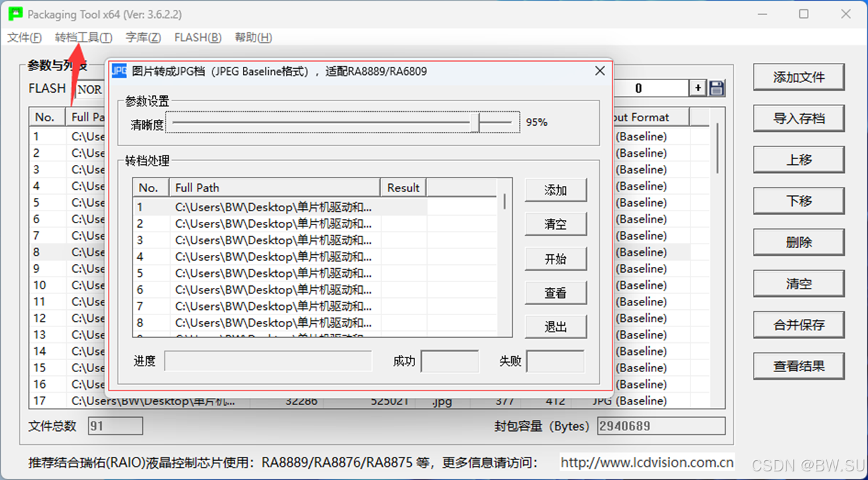Click the 合并保存 button
Image resolution: width=868 pixels, height=480 pixels.
click(x=798, y=325)
